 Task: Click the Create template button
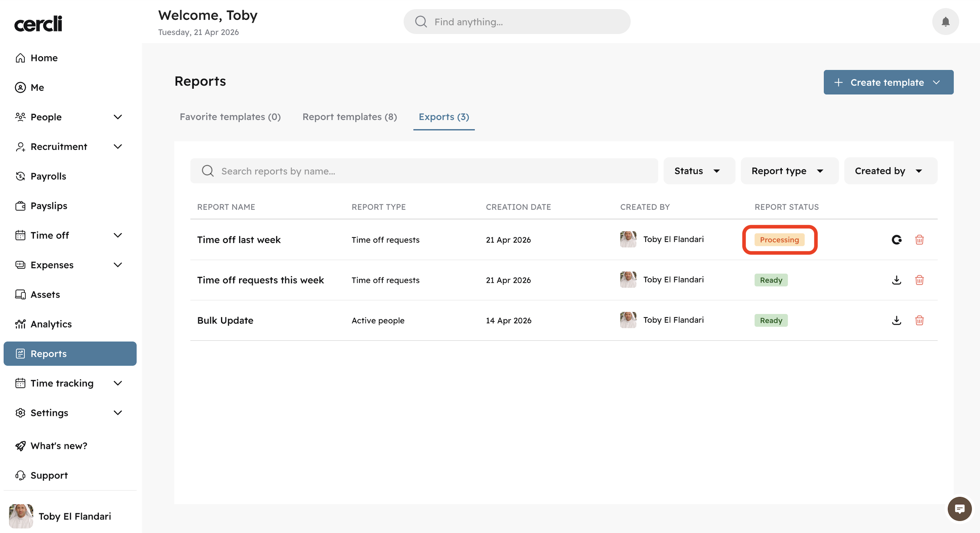888,82
